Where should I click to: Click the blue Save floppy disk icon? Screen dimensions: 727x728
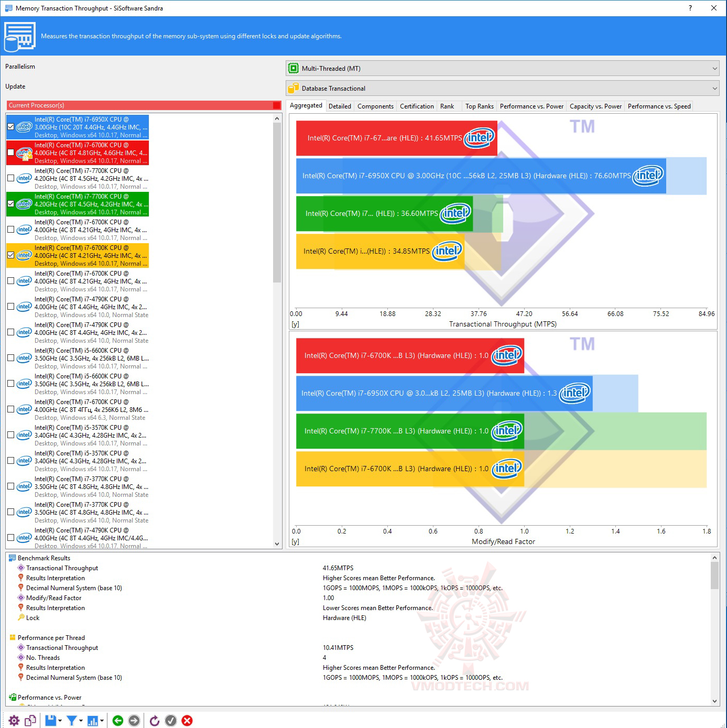(x=50, y=721)
